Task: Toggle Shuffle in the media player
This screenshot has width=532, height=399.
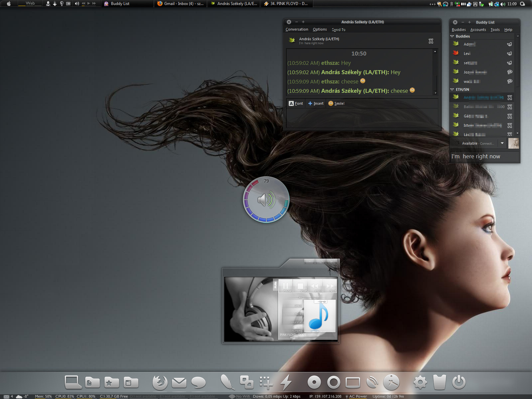Action: (x=293, y=321)
